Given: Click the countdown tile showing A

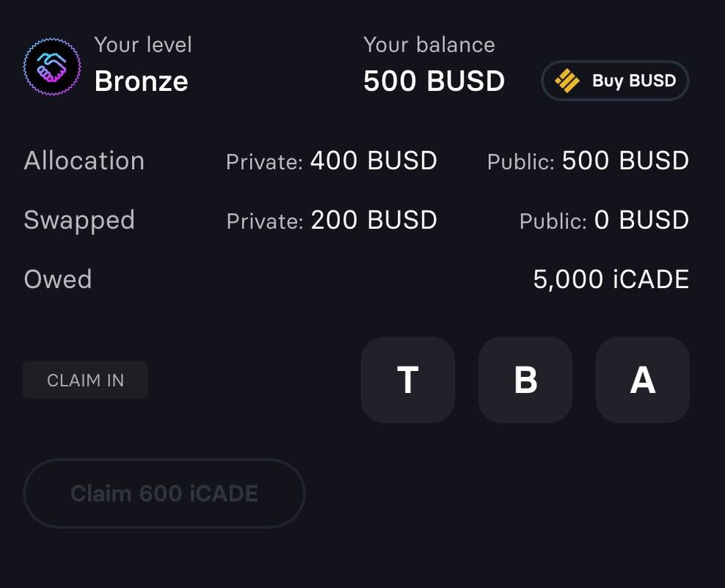Looking at the screenshot, I should pyautogui.click(x=642, y=380).
